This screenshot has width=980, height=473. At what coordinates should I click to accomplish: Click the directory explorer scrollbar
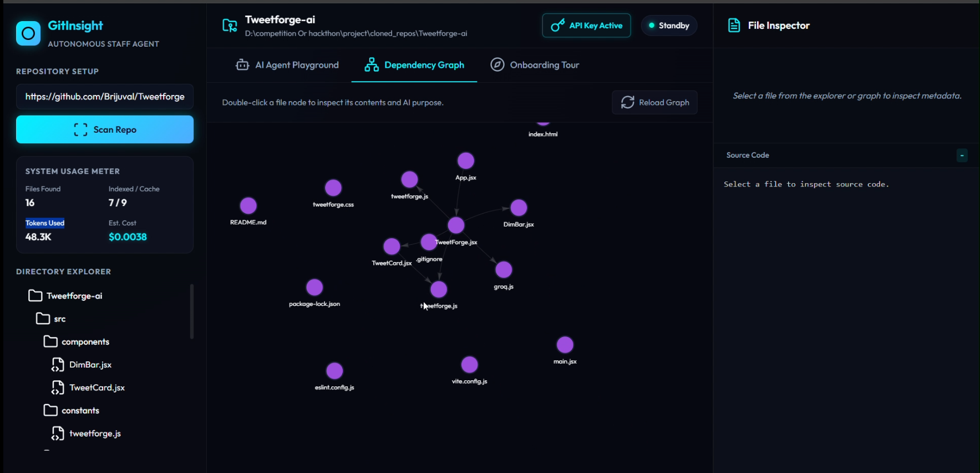[192, 311]
